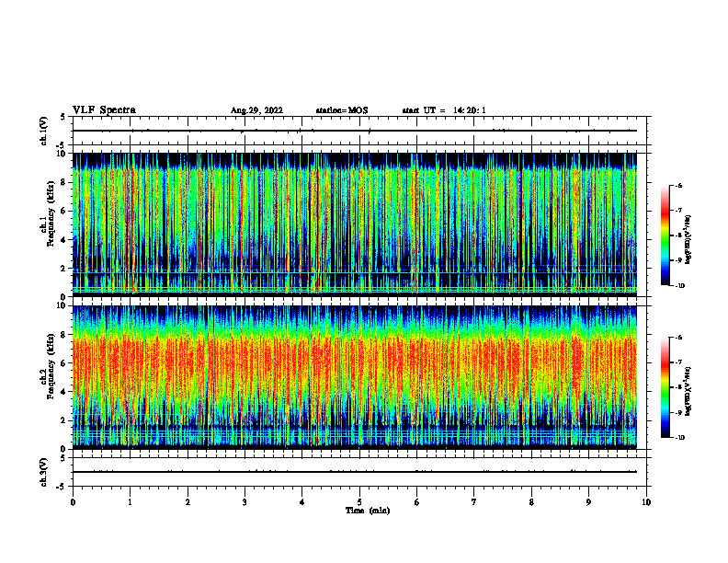Click the bottom time axis tick label "10"
This screenshot has height=563, width=728.
(x=646, y=502)
